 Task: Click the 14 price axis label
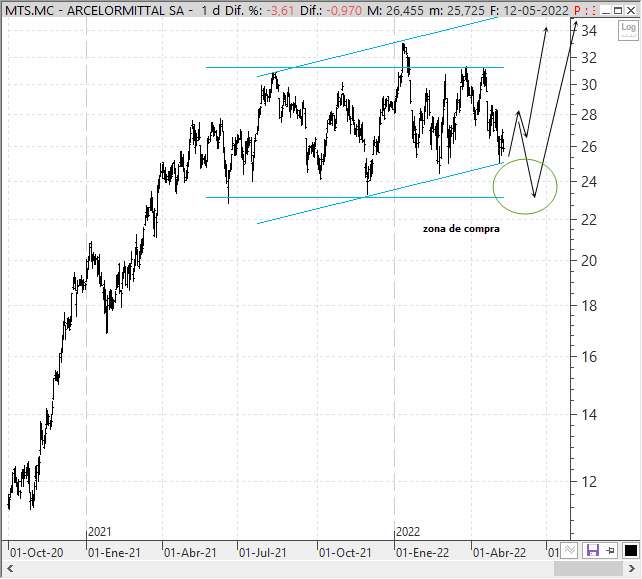(589, 415)
